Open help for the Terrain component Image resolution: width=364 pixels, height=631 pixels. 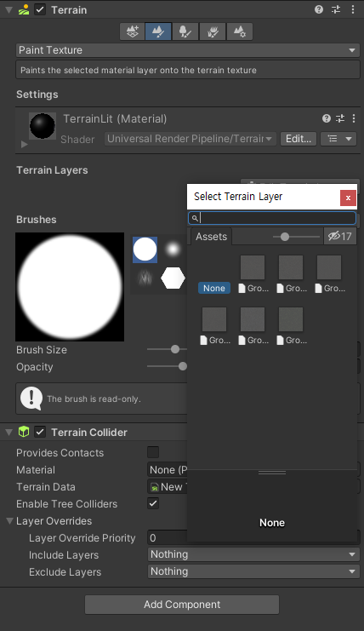(x=319, y=9)
